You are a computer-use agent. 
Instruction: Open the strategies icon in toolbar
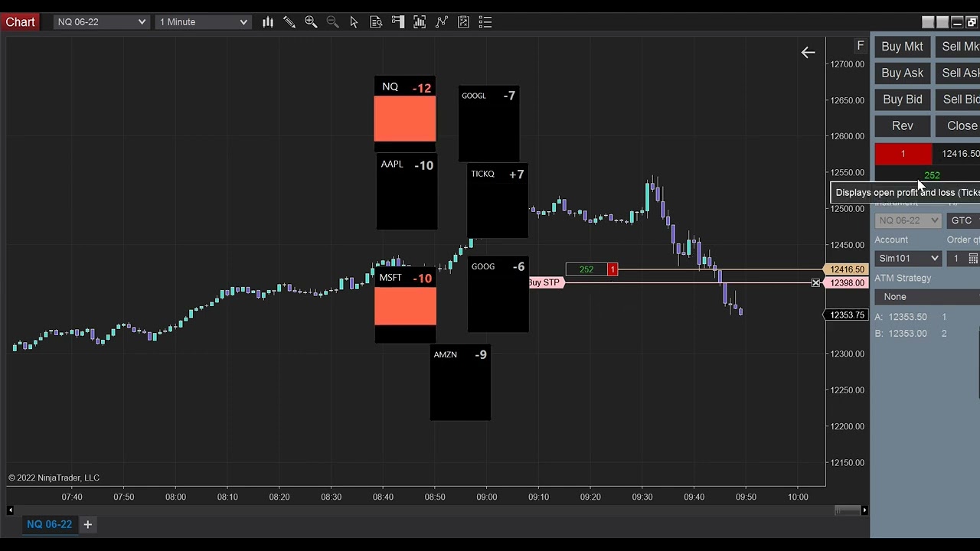[463, 22]
